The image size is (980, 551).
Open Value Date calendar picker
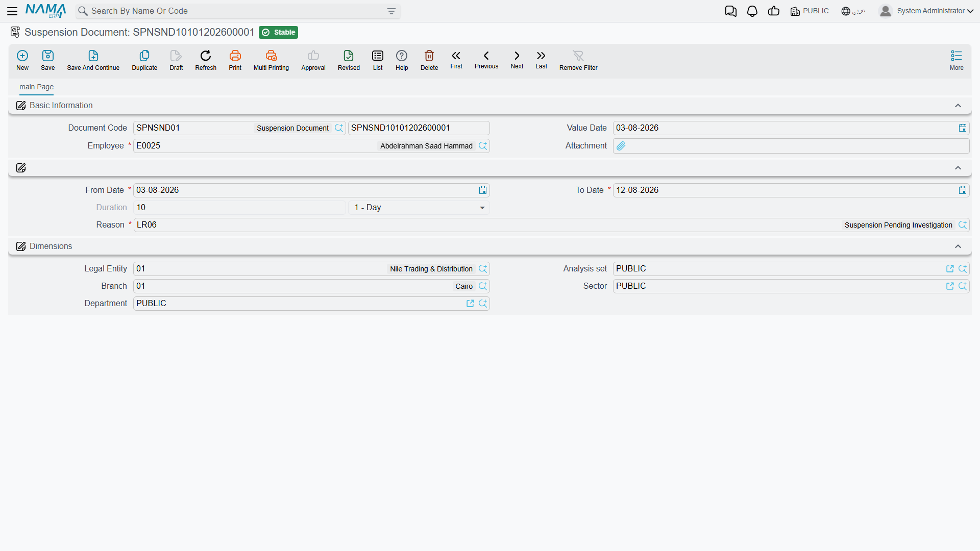(x=963, y=128)
